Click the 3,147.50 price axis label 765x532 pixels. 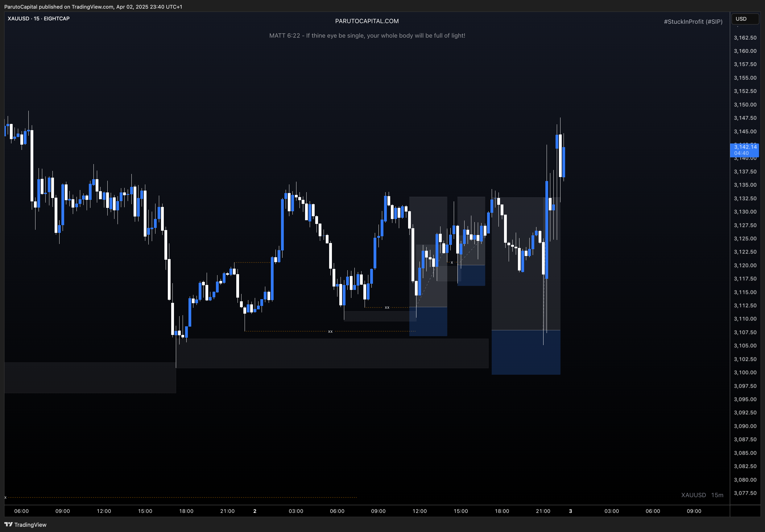coord(745,118)
